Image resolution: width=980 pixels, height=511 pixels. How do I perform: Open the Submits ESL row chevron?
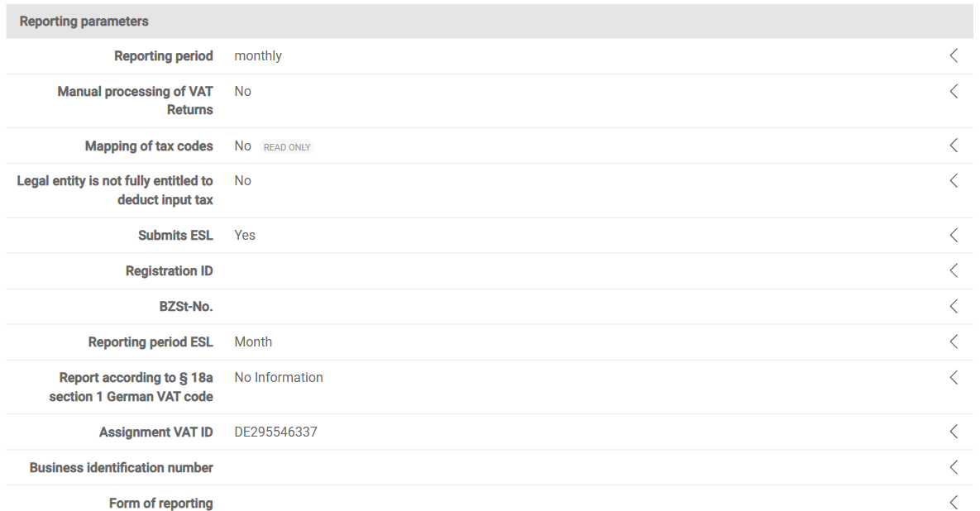[954, 235]
